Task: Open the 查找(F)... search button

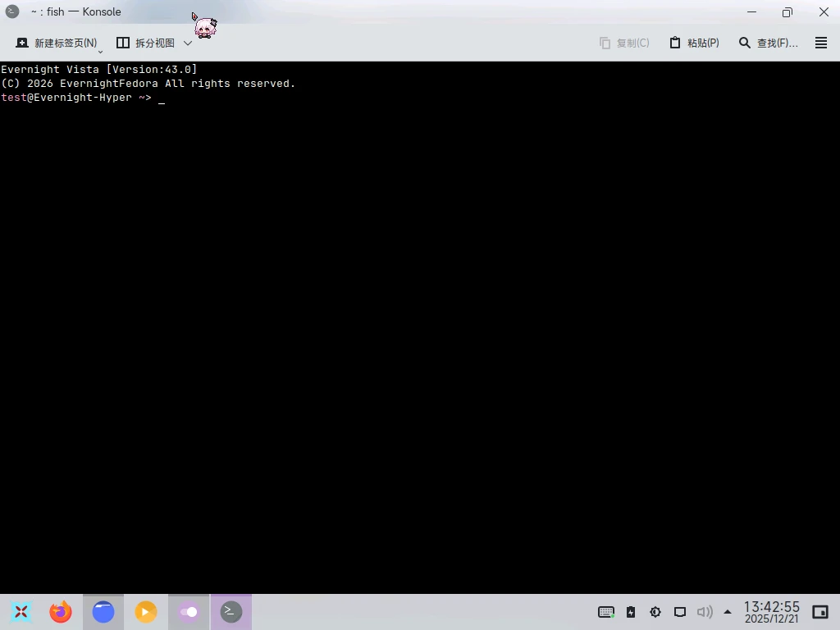Action: pyautogui.click(x=768, y=43)
